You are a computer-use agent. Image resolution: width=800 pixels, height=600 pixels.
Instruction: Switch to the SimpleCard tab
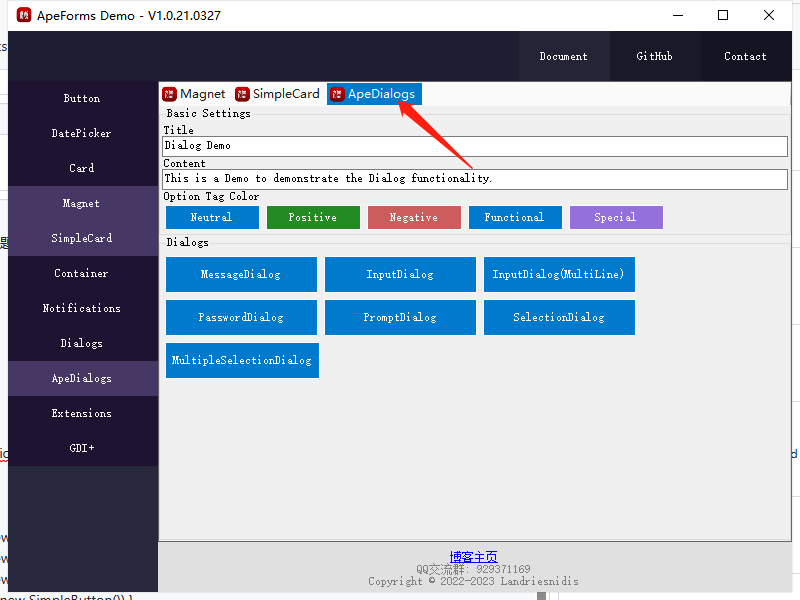point(284,94)
